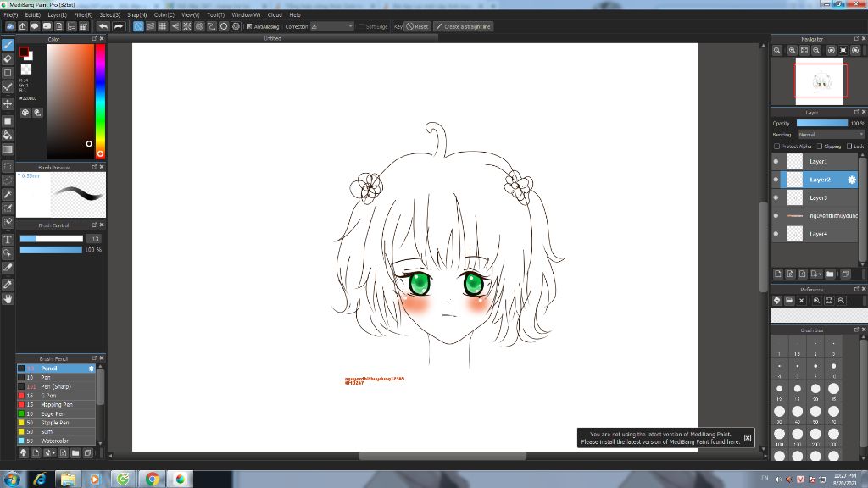Hide Layer3 with its visibility dot
This screenshot has width=868, height=488.
(776, 197)
